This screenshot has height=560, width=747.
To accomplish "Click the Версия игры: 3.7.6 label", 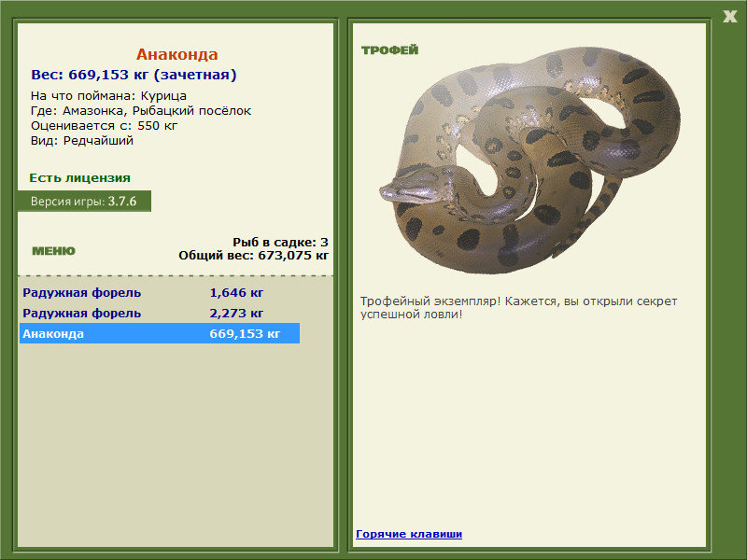I will pos(84,201).
